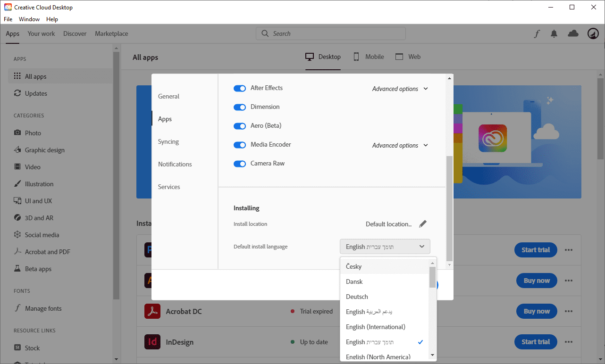605x364 pixels.
Task: Click the fonts icon in top bar
Action: pyautogui.click(x=537, y=33)
